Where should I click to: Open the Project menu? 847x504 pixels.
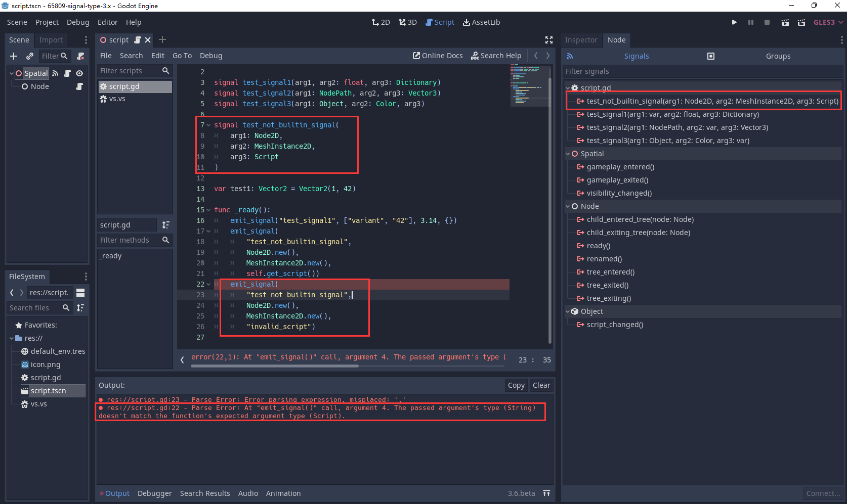(x=47, y=22)
